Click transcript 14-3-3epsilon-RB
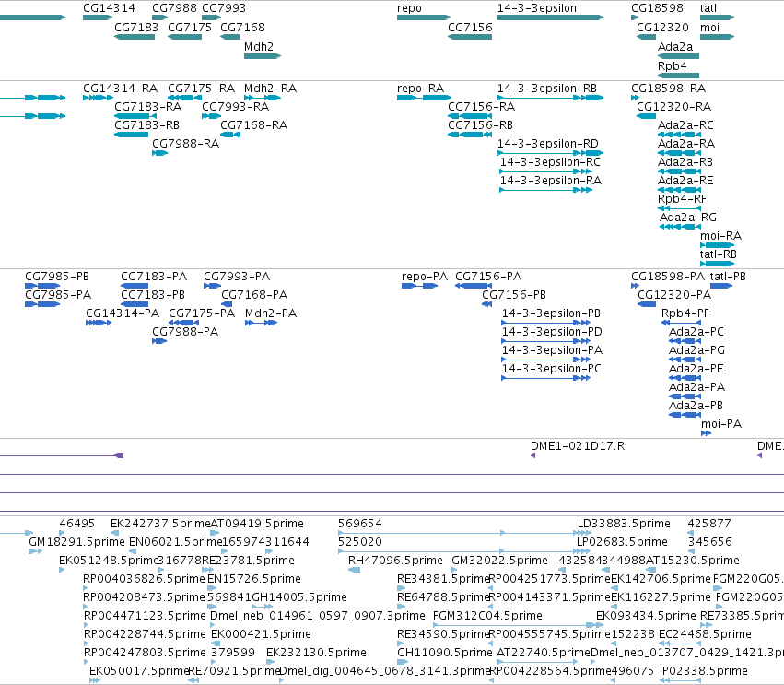 (x=547, y=89)
